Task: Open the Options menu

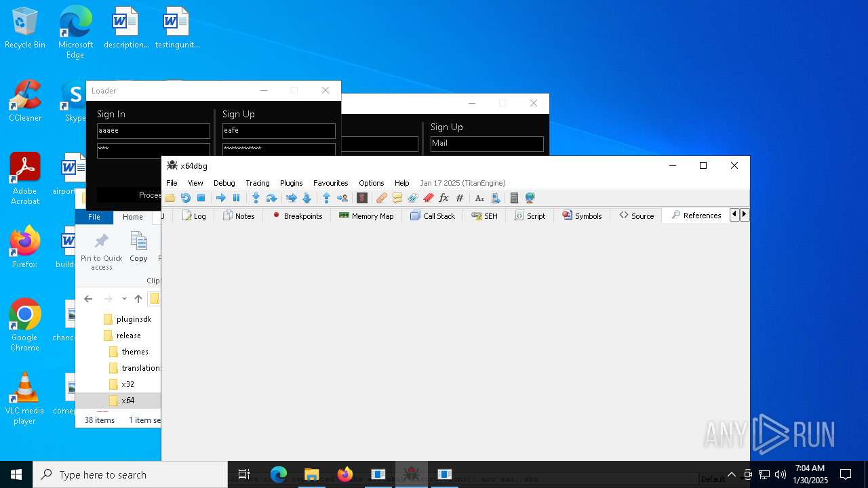Action: [371, 183]
